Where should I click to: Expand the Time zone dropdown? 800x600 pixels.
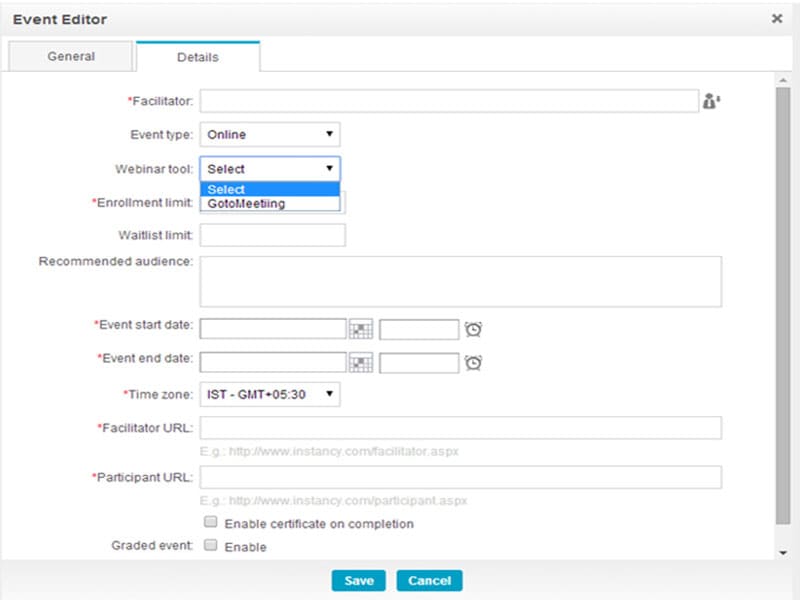click(x=270, y=395)
